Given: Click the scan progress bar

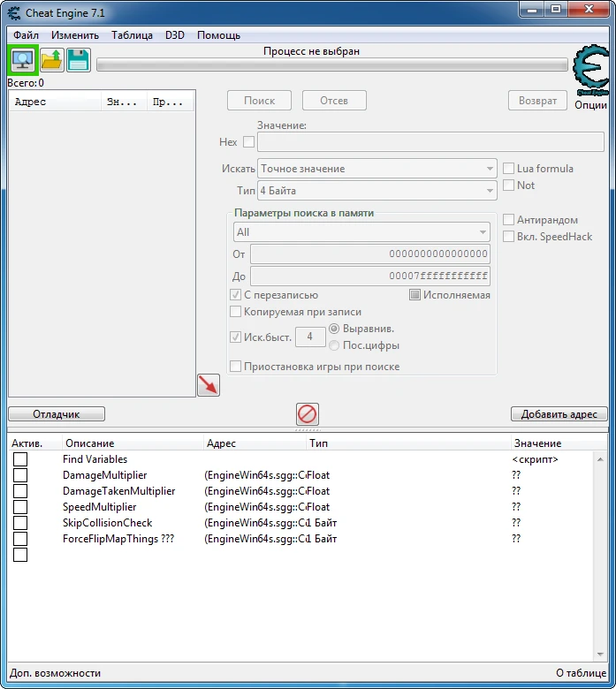Looking at the screenshot, I should [x=332, y=65].
